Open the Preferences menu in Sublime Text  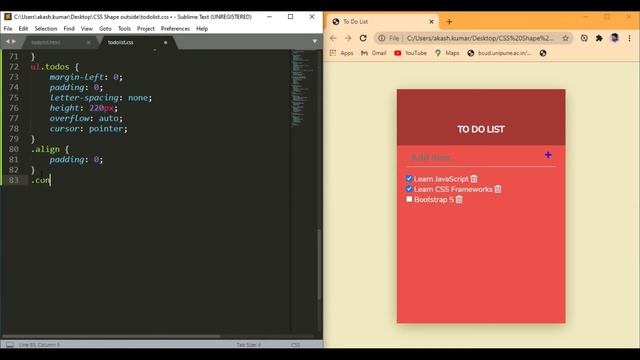tap(175, 29)
